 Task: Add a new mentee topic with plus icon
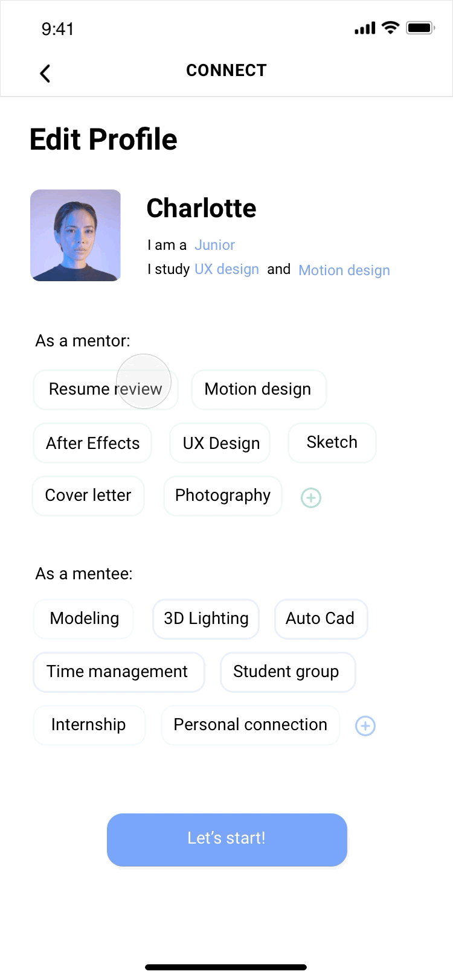pyautogui.click(x=365, y=725)
